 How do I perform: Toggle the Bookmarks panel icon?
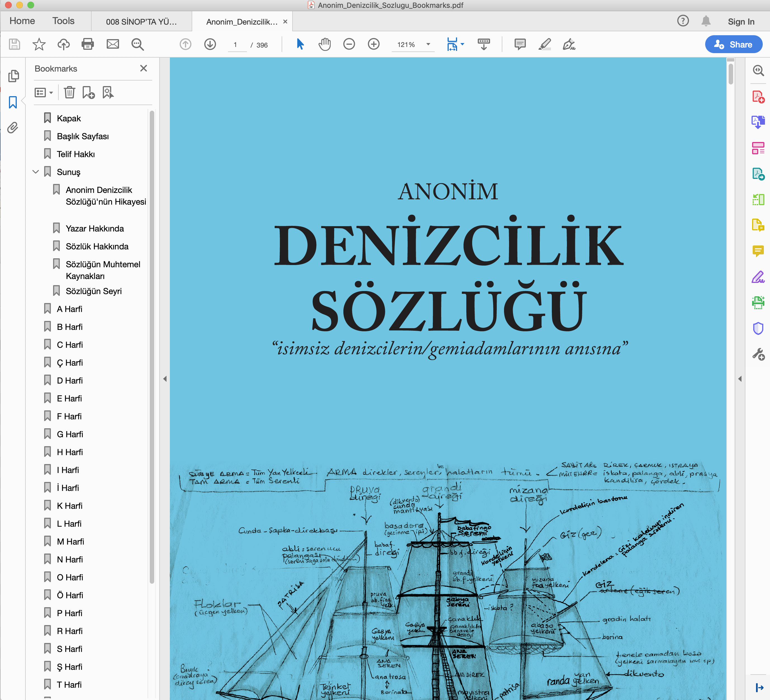(x=13, y=102)
